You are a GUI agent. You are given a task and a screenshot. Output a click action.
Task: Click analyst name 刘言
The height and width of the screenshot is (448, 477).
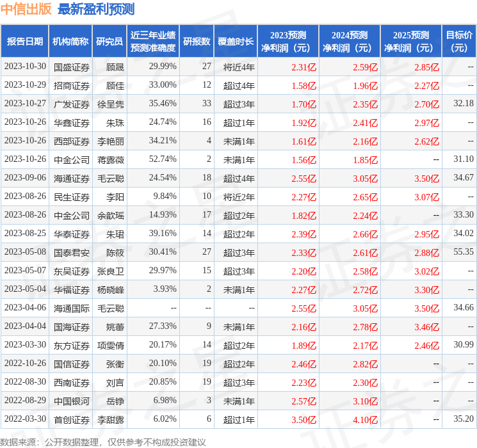pyautogui.click(x=115, y=382)
